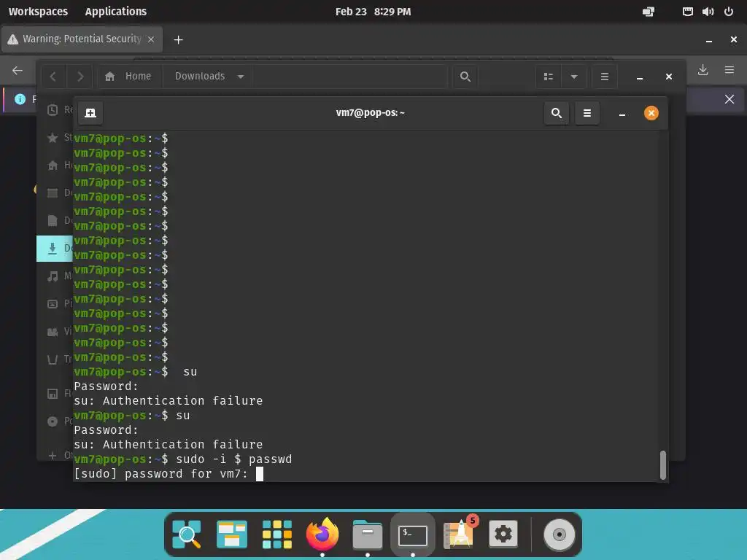The image size is (747, 560).
Task: Open Settings gear in dock
Action: [x=503, y=534]
